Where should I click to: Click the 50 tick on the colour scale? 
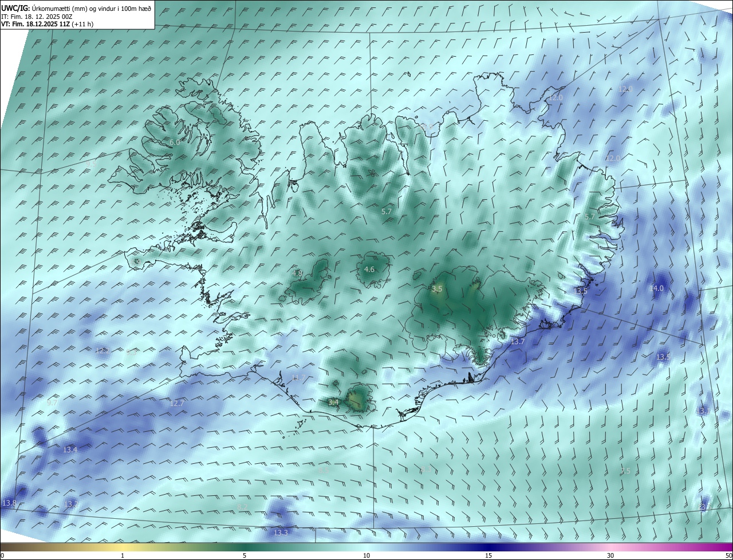click(x=728, y=555)
